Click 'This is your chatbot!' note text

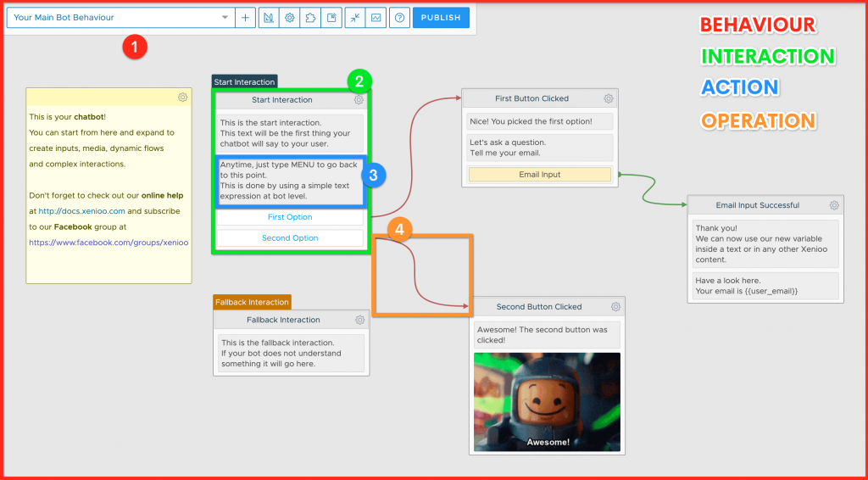coord(67,117)
